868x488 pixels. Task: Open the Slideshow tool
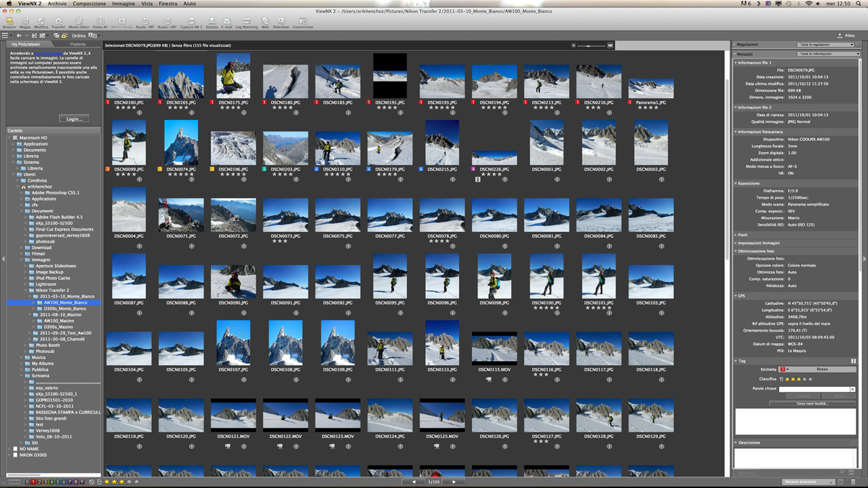point(281,22)
